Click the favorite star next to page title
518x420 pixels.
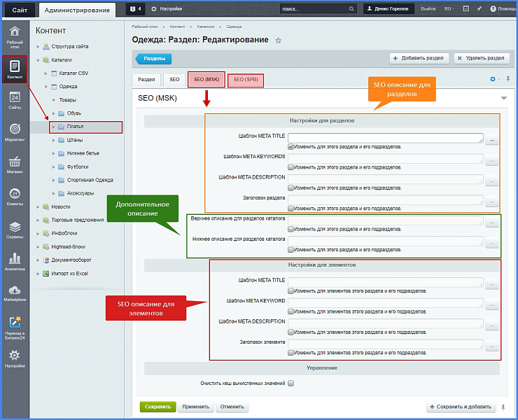[x=278, y=41]
